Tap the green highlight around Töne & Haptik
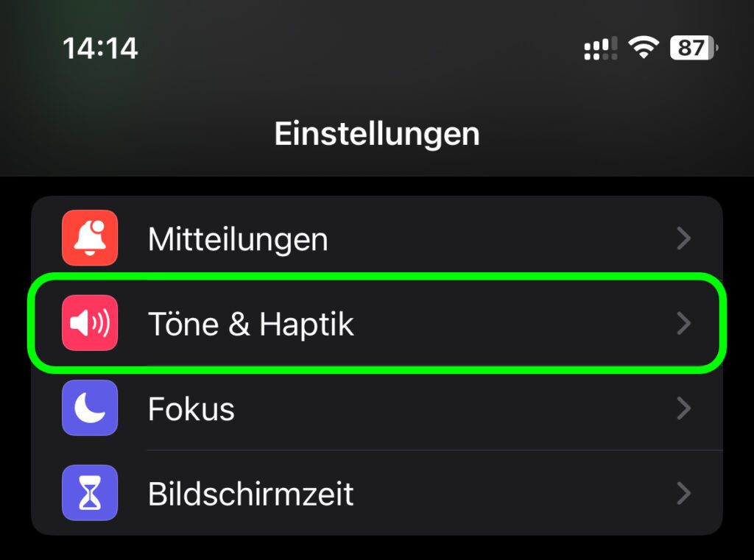This screenshot has width=754, height=560. (377, 282)
